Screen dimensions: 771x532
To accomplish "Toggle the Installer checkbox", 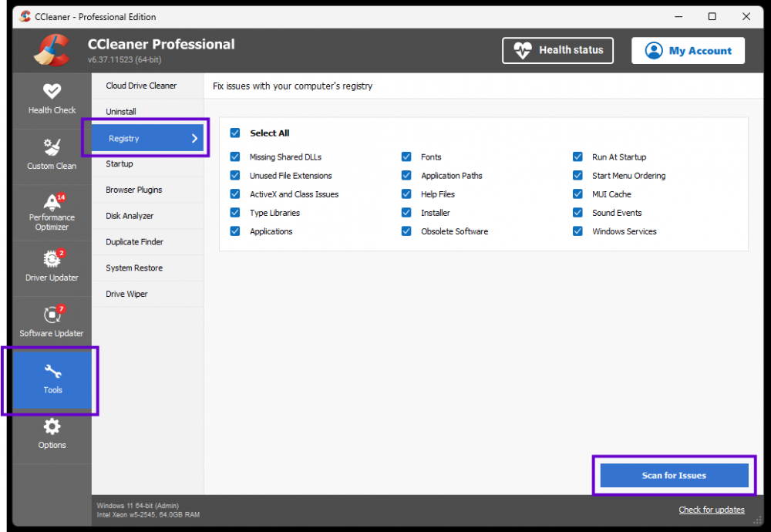I will point(406,212).
